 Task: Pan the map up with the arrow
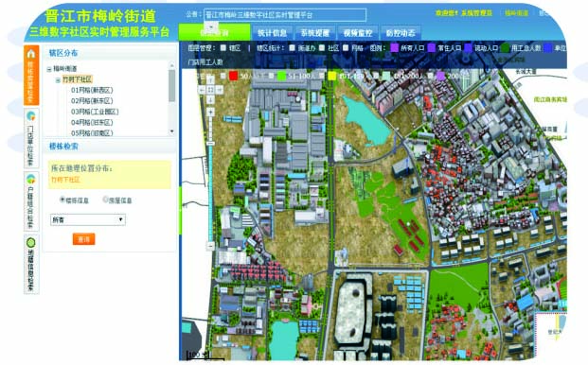tap(210, 79)
